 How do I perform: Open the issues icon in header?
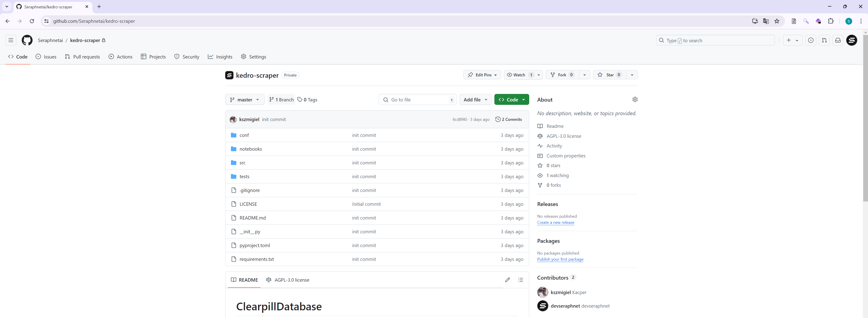click(811, 40)
